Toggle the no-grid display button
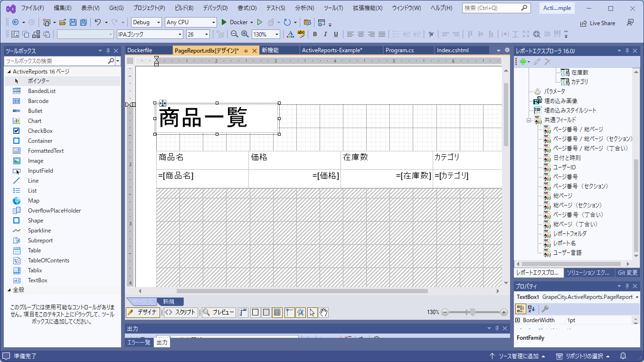Image resolution: width=644 pixels, height=362 pixels. click(x=255, y=312)
